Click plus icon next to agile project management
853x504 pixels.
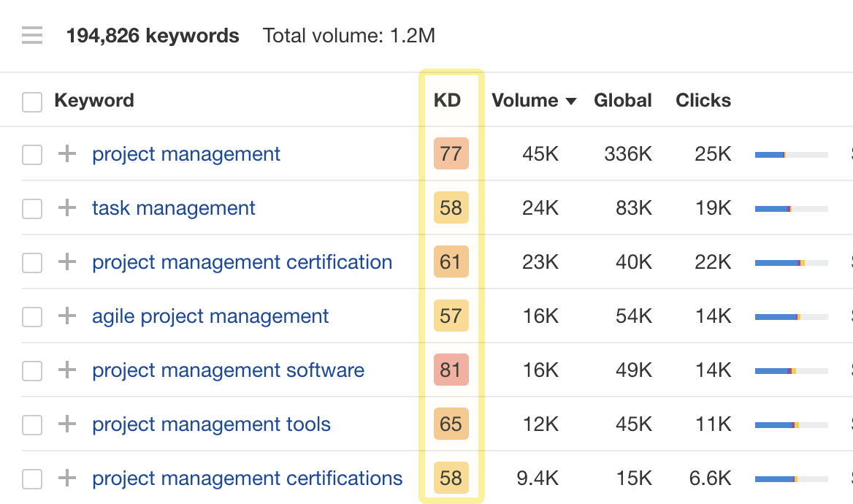(x=67, y=316)
